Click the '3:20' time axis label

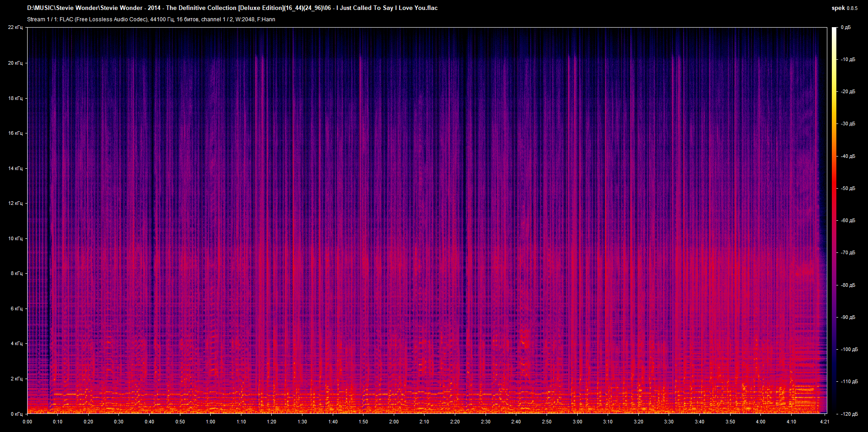point(638,422)
